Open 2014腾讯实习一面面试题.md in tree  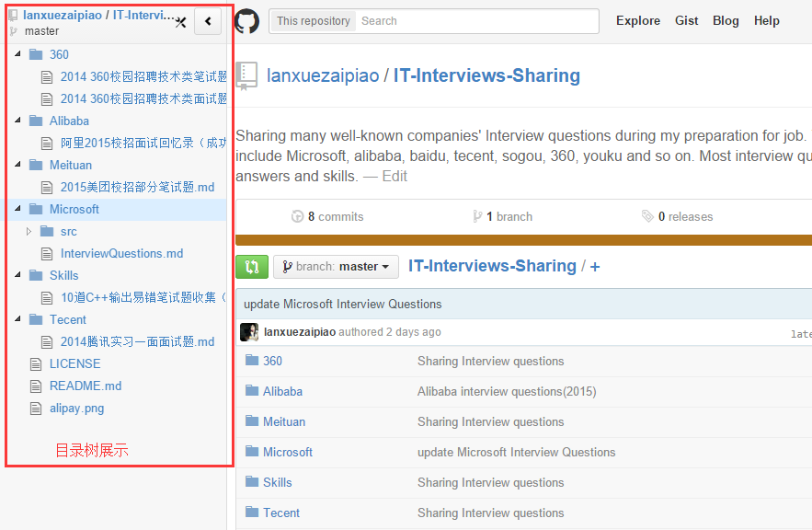coord(137,342)
